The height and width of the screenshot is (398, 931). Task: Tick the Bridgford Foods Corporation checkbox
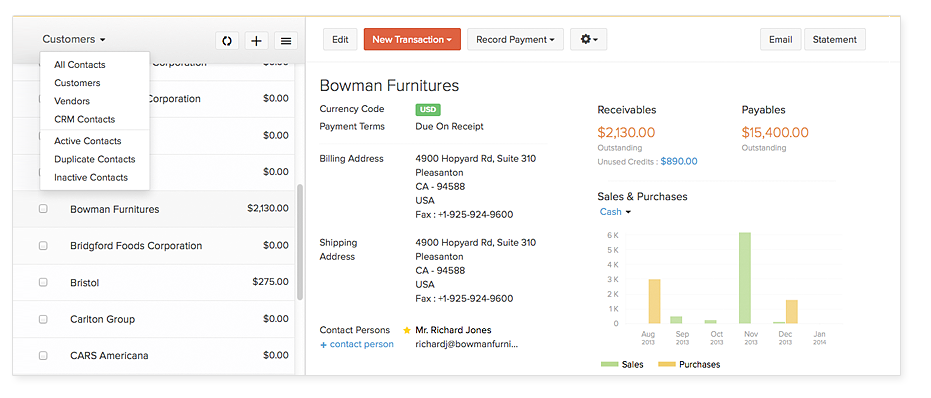[43, 245]
